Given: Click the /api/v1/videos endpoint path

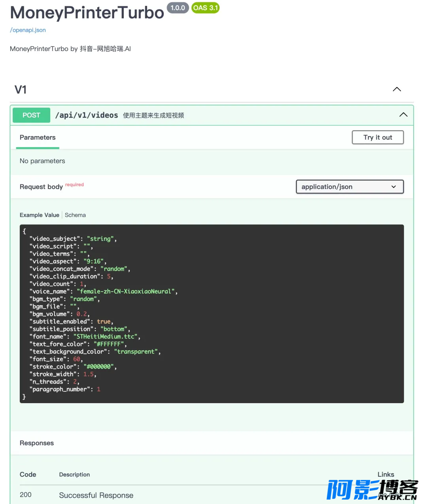Looking at the screenshot, I should coord(87,115).
